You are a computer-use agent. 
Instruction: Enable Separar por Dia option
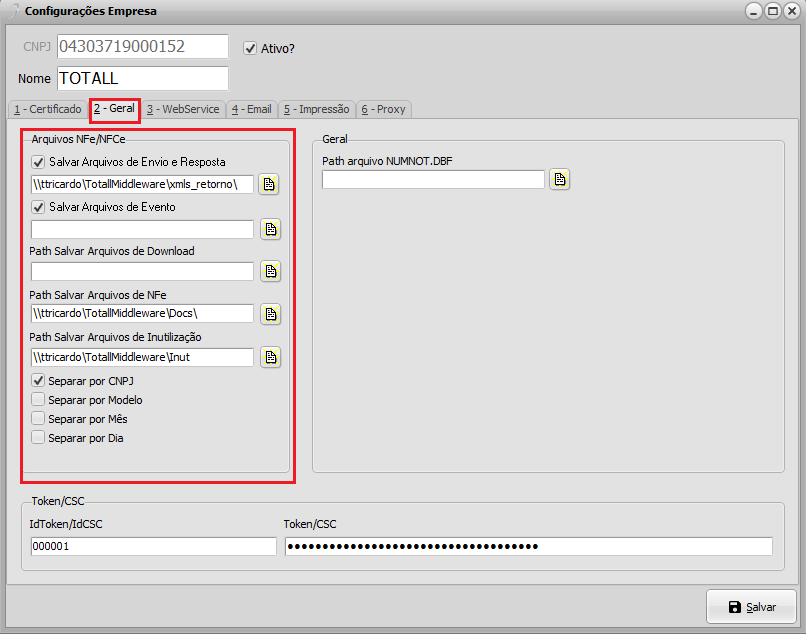(x=38, y=438)
